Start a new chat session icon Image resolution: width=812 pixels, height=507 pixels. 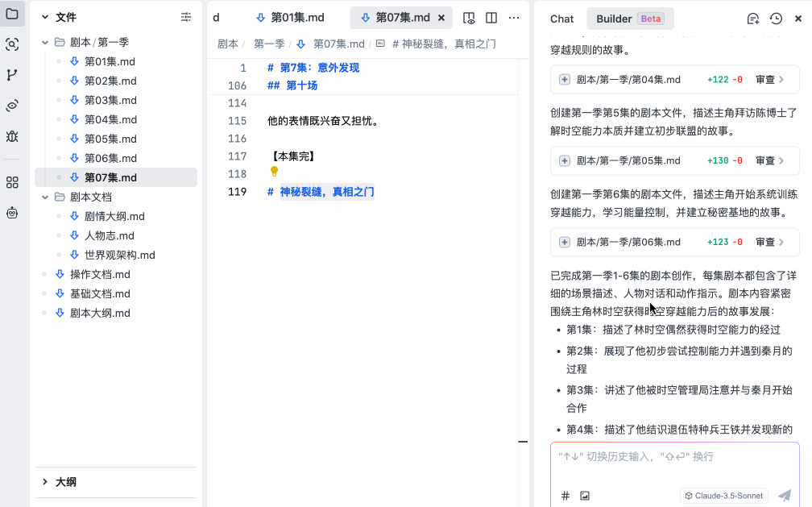pos(753,19)
